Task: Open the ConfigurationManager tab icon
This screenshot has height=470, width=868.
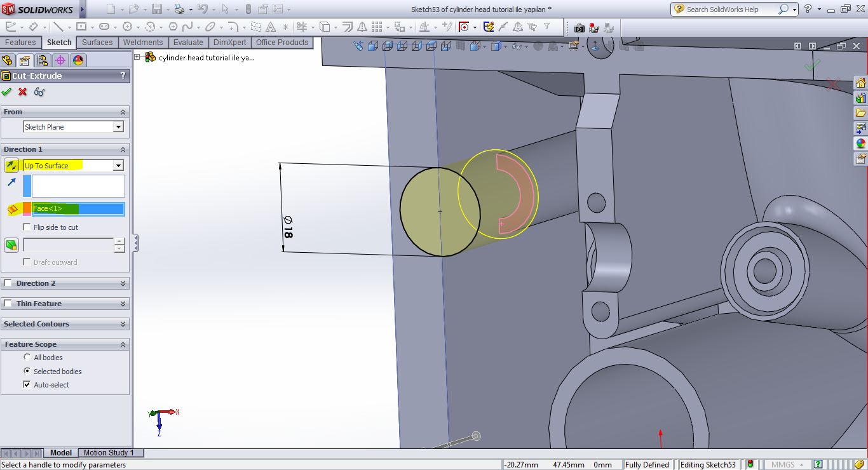Action: (x=43, y=60)
